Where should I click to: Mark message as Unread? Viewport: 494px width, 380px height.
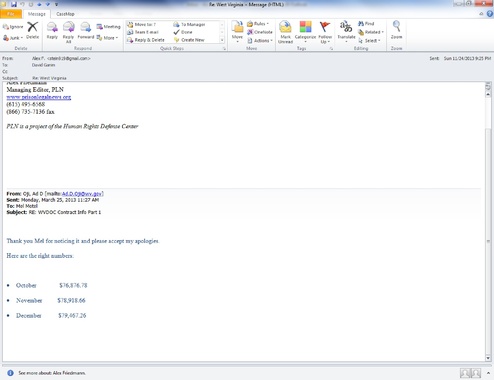pos(285,32)
